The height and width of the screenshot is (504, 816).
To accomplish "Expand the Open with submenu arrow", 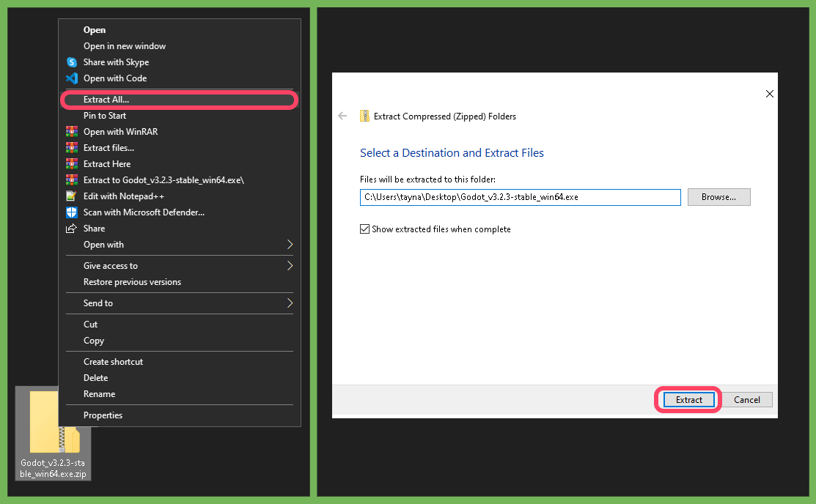I will tap(290, 245).
